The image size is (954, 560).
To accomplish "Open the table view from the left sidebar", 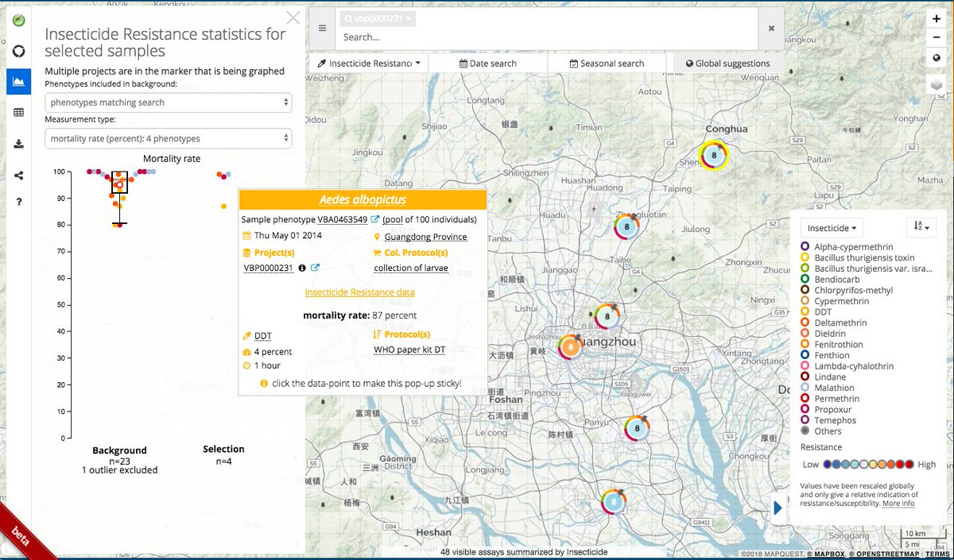I will pyautogui.click(x=17, y=112).
